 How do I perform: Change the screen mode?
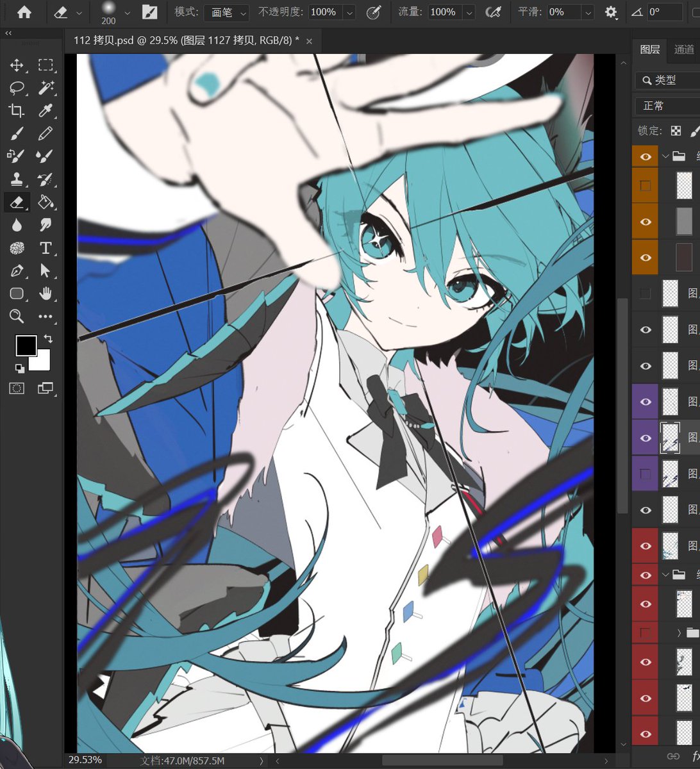coord(46,388)
